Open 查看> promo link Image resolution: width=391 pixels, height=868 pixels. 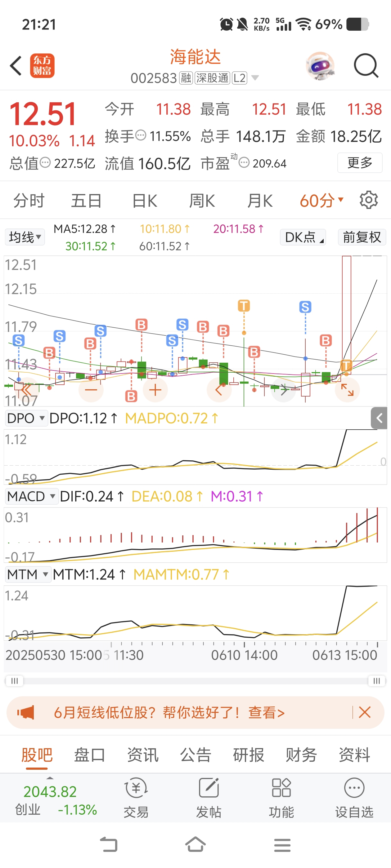267,712
